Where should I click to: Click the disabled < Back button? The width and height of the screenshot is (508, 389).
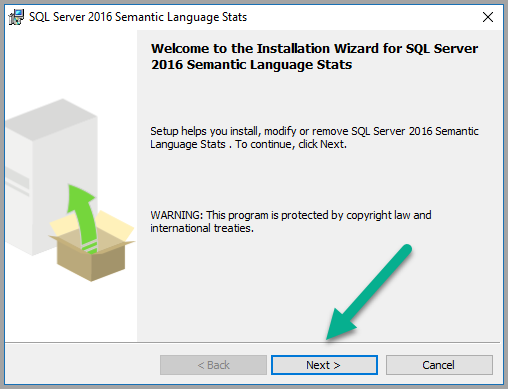213,365
